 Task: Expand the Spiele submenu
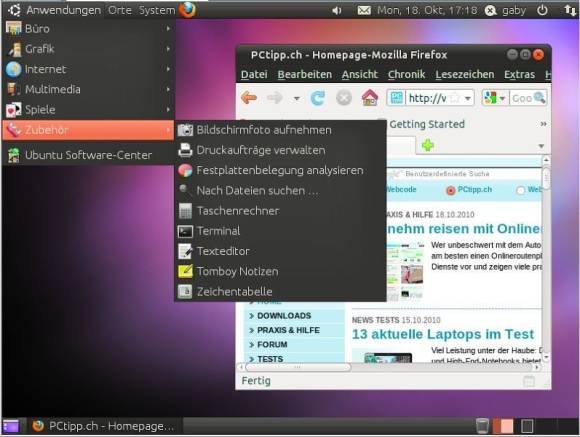click(x=88, y=110)
